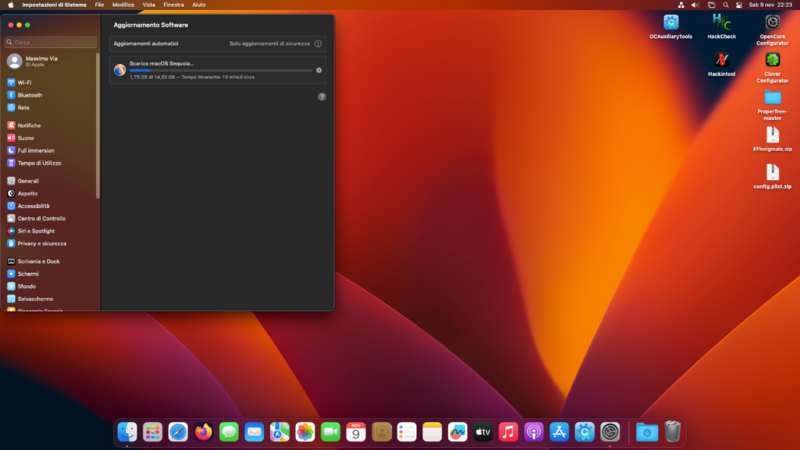Image resolution: width=800 pixels, height=450 pixels.
Task: Go to Privacy e sicurezza settings
Action: tap(41, 243)
